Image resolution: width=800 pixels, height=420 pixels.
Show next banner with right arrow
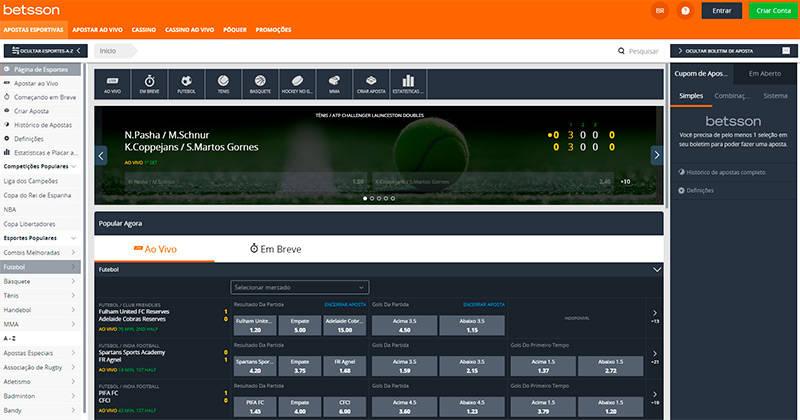(x=657, y=155)
